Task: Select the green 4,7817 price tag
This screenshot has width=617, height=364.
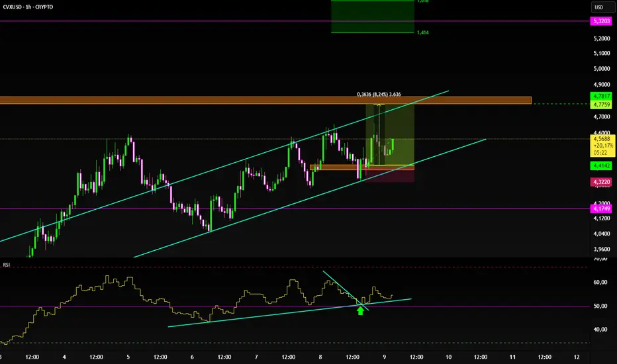Action: [601, 96]
